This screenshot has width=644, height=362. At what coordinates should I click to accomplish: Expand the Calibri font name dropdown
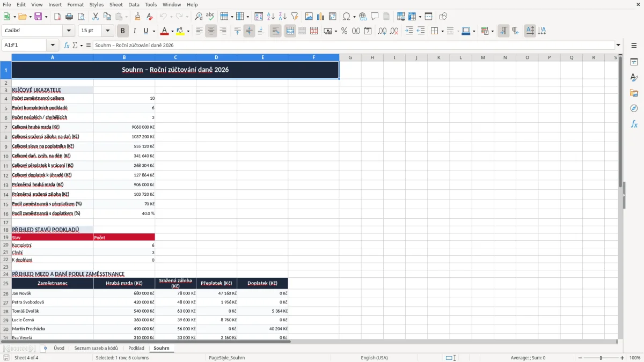pos(68,31)
